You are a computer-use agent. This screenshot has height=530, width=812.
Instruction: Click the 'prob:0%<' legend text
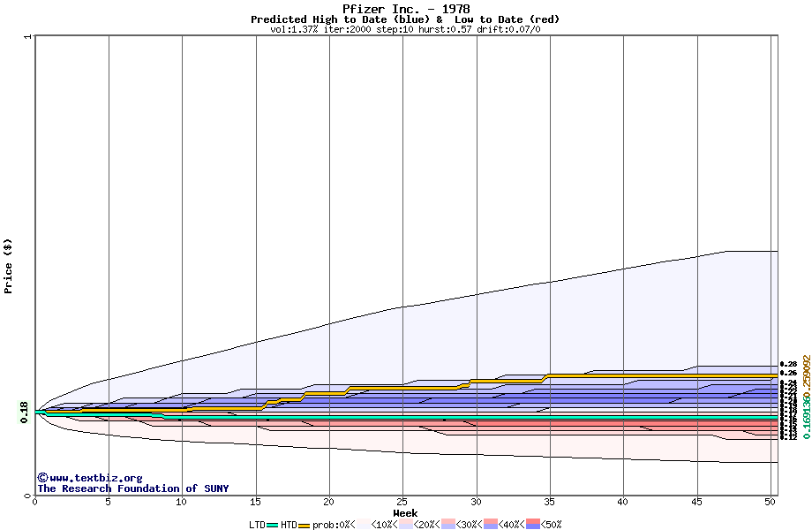(x=334, y=525)
